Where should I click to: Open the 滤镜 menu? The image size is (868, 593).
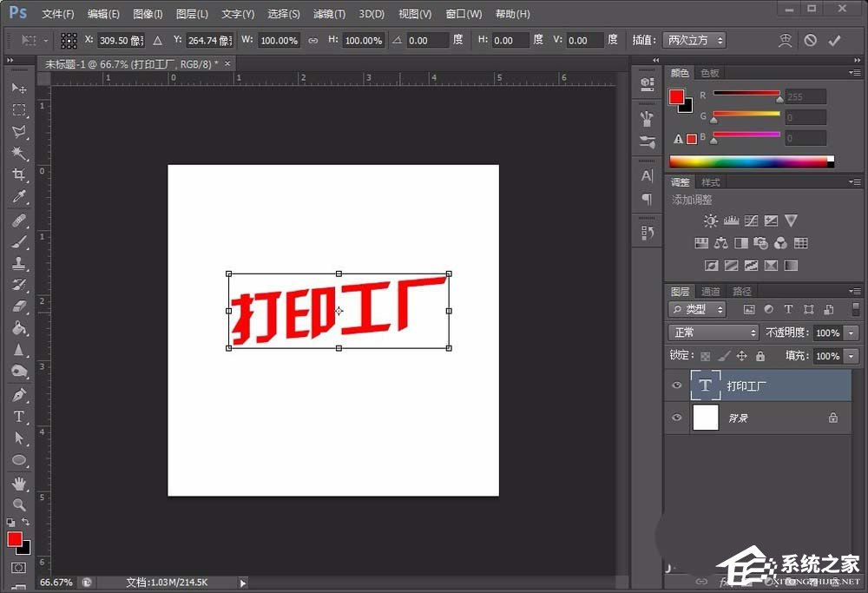coord(328,13)
